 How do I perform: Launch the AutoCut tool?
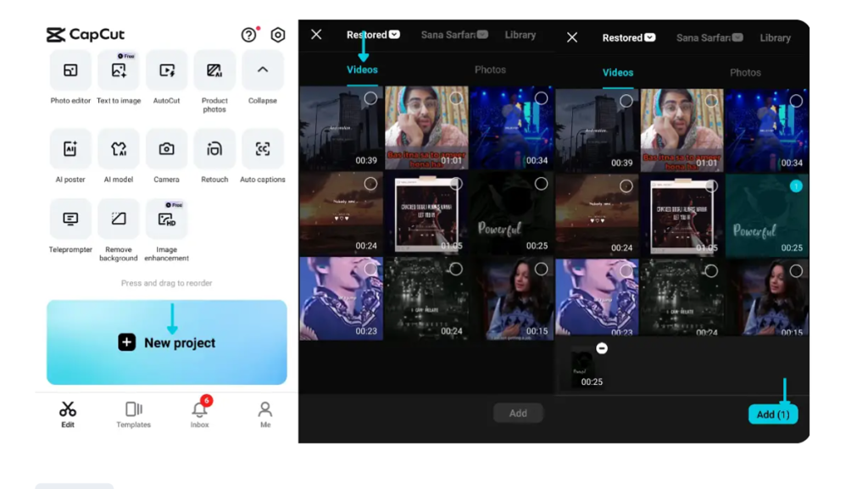pyautogui.click(x=166, y=71)
